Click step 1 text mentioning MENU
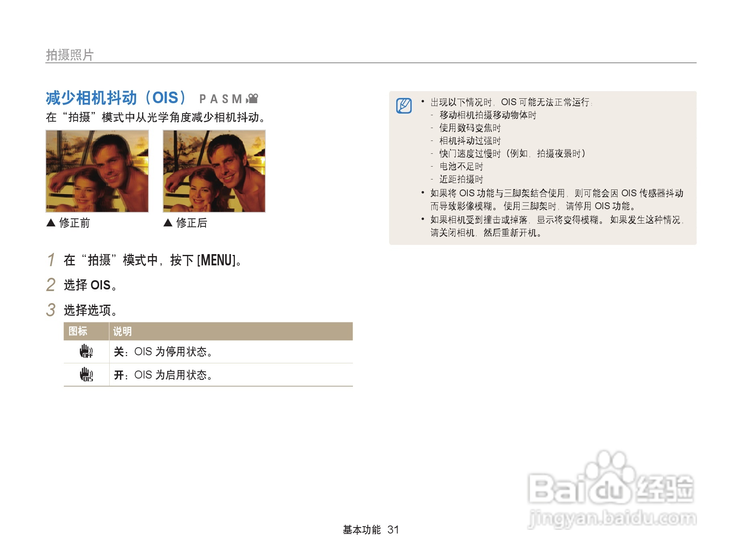This screenshot has width=742, height=560. pos(153,260)
